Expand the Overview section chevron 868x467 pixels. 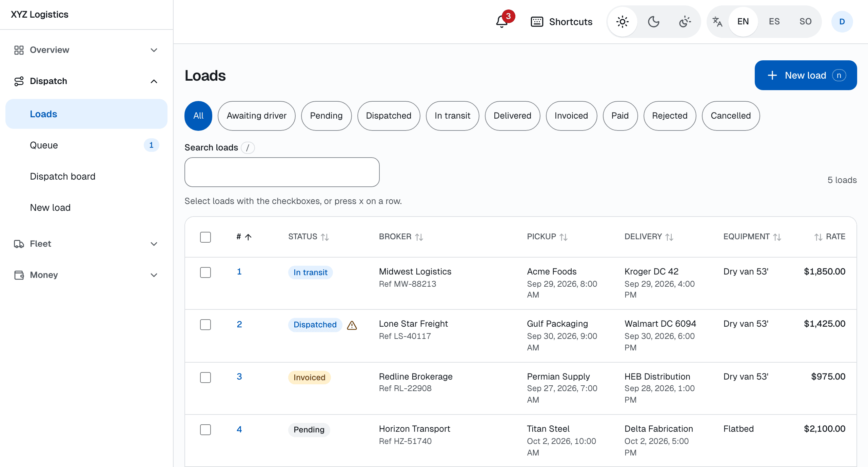(154, 50)
